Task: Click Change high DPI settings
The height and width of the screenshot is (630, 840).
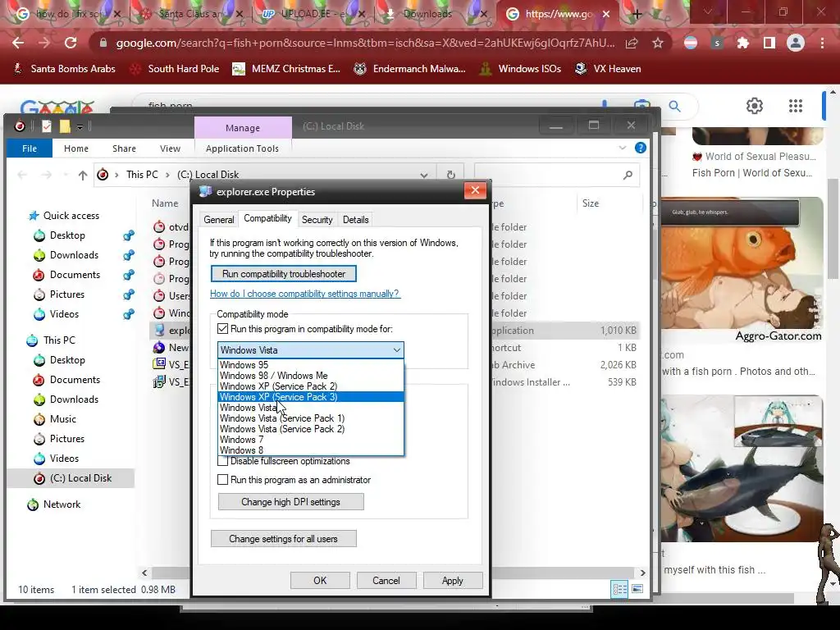Action: coord(291,502)
